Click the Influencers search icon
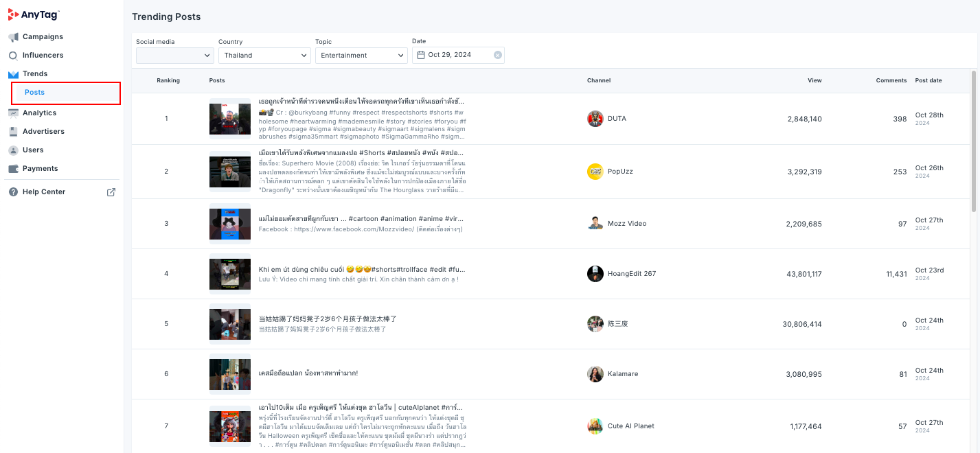 pyautogui.click(x=13, y=56)
